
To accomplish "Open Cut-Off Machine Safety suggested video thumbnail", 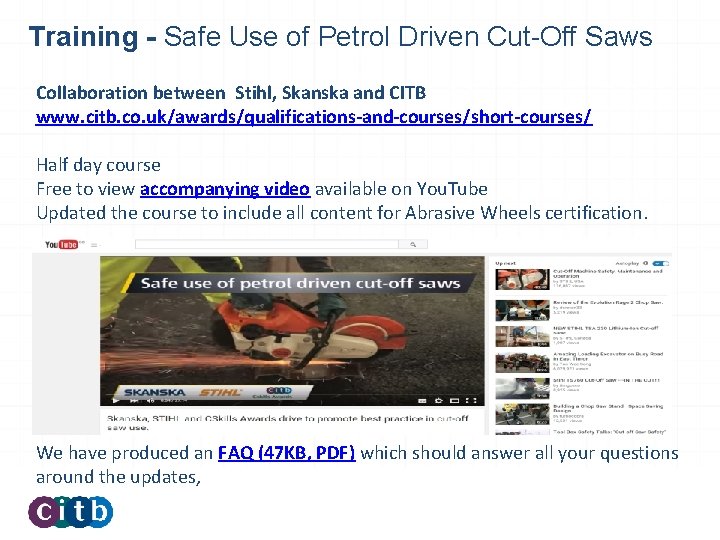I will pyautogui.click(x=522, y=279).
